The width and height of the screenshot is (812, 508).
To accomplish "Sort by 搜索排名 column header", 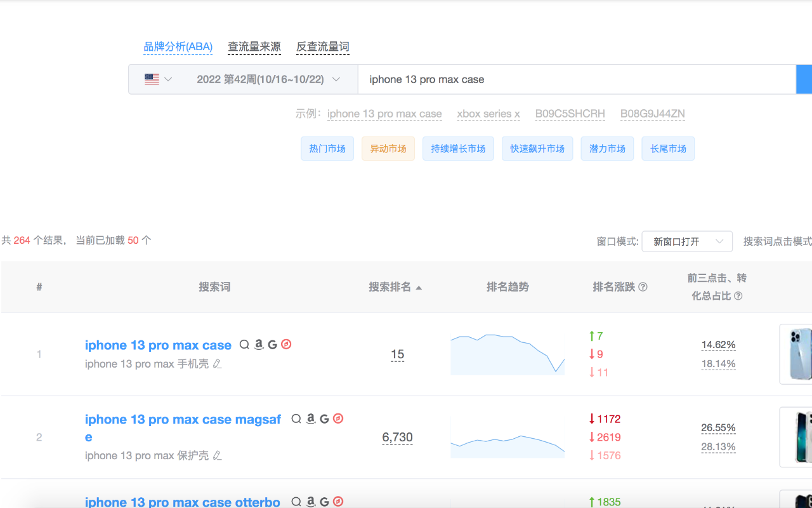I will (x=395, y=287).
